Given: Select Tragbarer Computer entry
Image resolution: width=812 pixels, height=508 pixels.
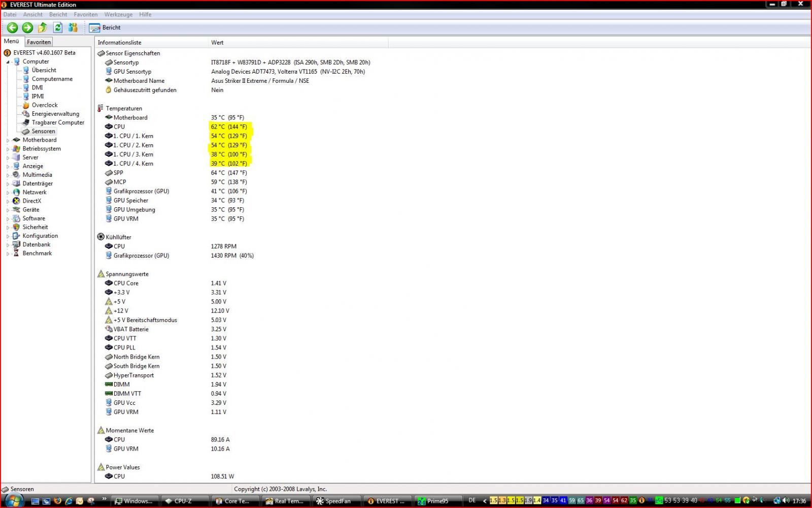Looking at the screenshot, I should coord(58,122).
